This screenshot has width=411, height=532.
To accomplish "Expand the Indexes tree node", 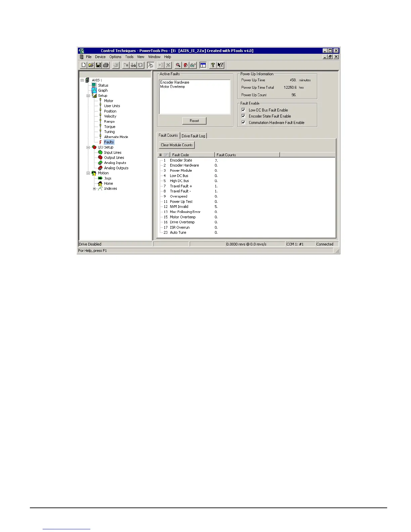I will tap(94, 189).
